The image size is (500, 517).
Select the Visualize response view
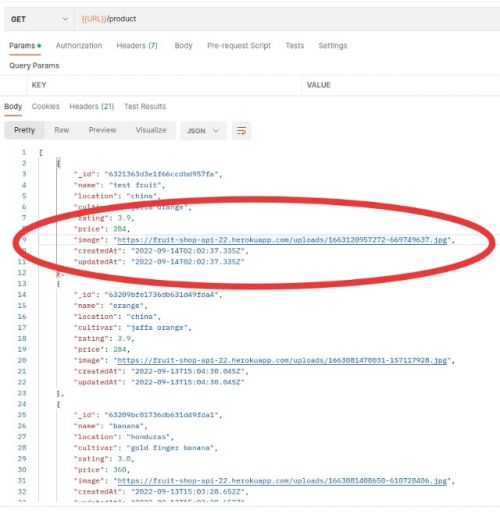click(x=151, y=130)
